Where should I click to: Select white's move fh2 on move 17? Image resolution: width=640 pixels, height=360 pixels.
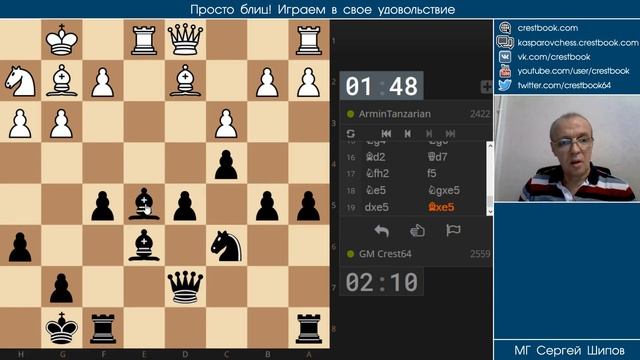point(377,173)
